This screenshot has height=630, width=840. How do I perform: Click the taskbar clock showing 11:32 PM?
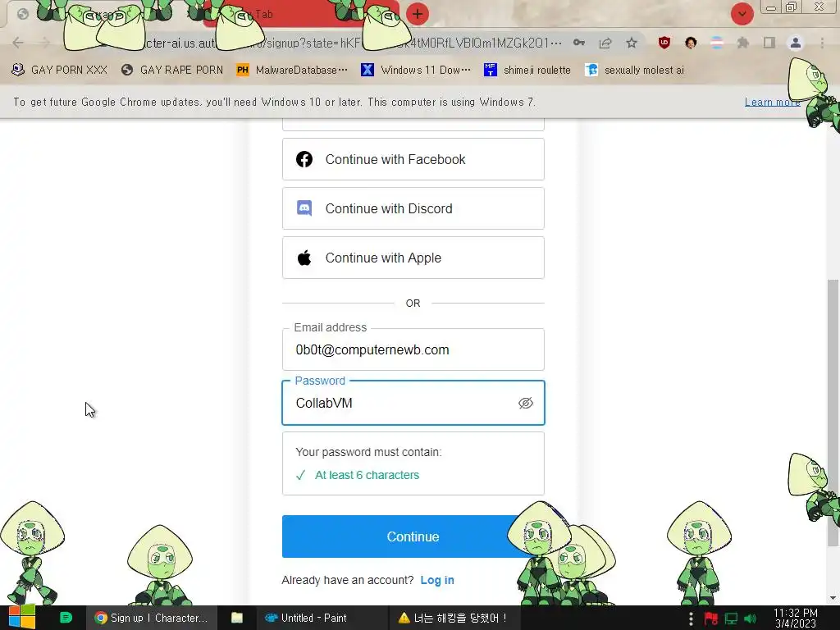(x=796, y=619)
